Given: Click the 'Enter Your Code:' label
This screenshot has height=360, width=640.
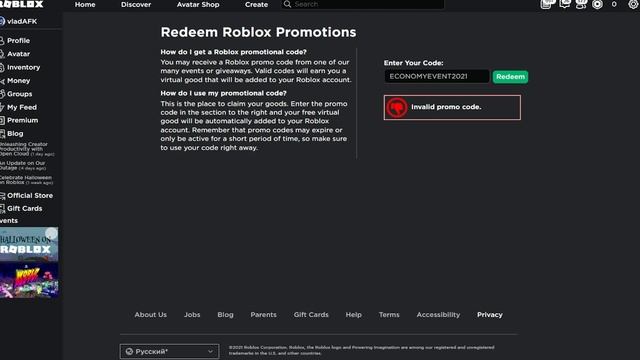Looking at the screenshot, I should 413,63.
